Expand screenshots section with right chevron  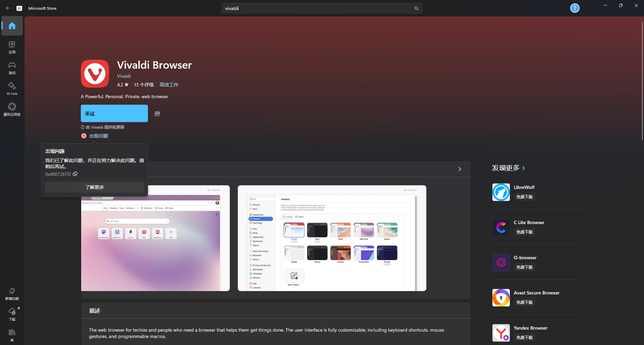pos(460,169)
